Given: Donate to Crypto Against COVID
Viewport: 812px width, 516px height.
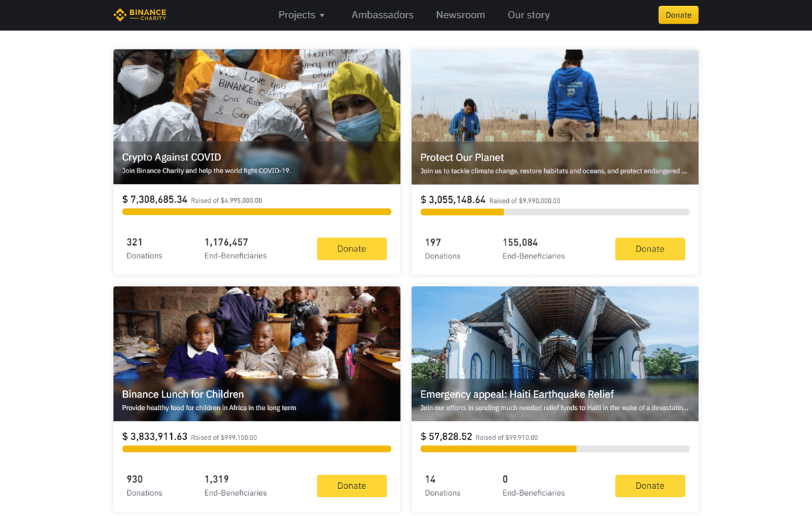Looking at the screenshot, I should pyautogui.click(x=352, y=249).
